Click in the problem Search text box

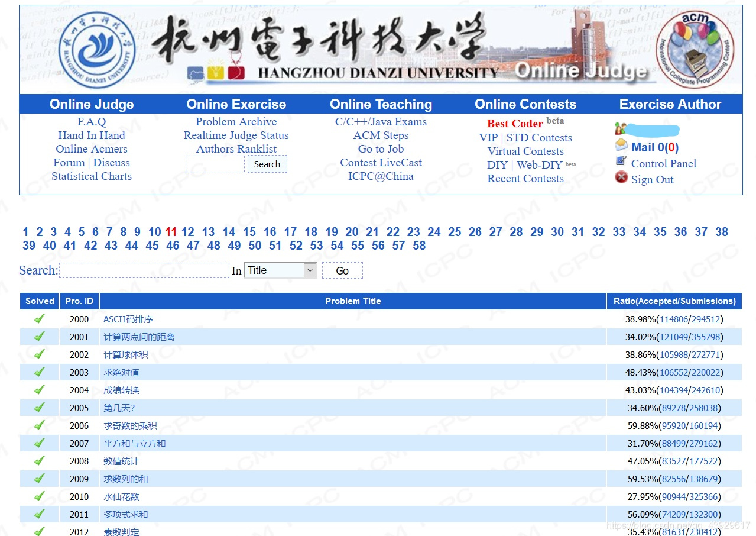(x=144, y=270)
